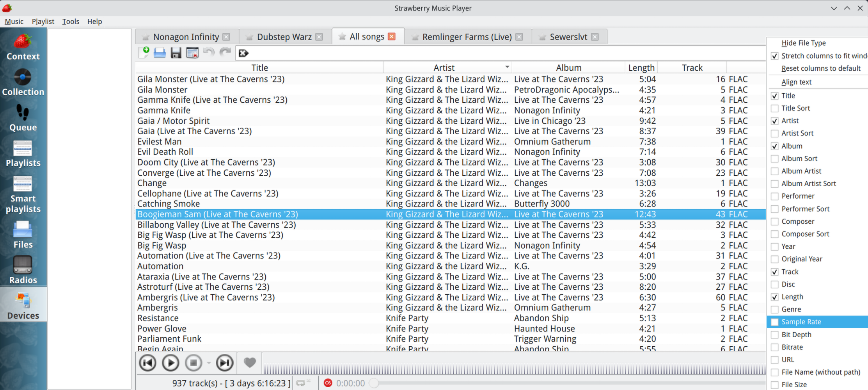Click the audio analyzer bar display
The image size is (868, 390).
514,370
